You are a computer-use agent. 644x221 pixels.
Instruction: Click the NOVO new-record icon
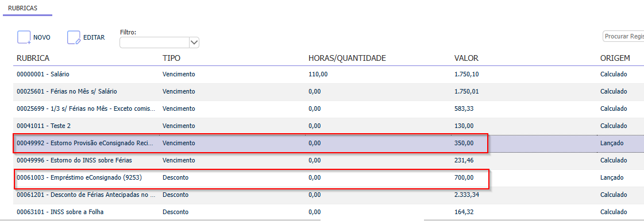(24, 37)
